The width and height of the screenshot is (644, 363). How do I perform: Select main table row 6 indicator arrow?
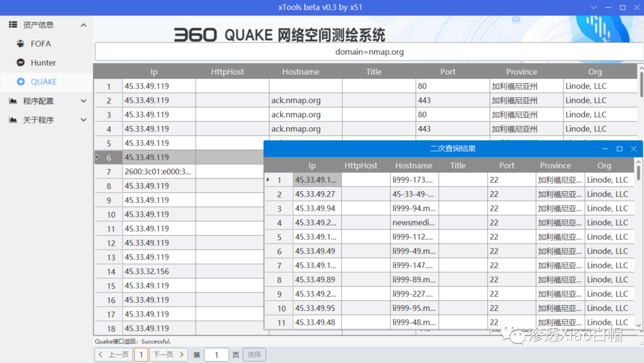point(98,157)
